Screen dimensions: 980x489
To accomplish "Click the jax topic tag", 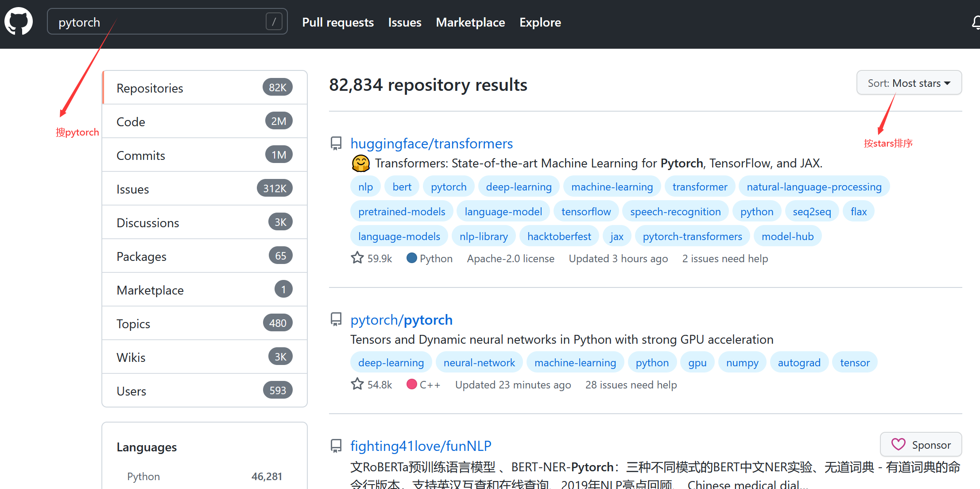I will coord(616,236).
